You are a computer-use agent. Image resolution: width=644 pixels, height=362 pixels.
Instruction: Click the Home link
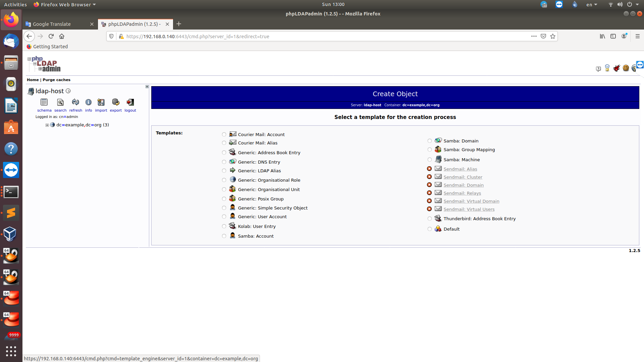[x=33, y=80]
